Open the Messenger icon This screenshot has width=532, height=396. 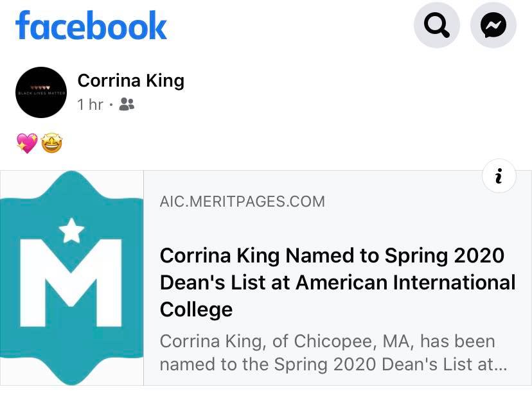tap(493, 26)
